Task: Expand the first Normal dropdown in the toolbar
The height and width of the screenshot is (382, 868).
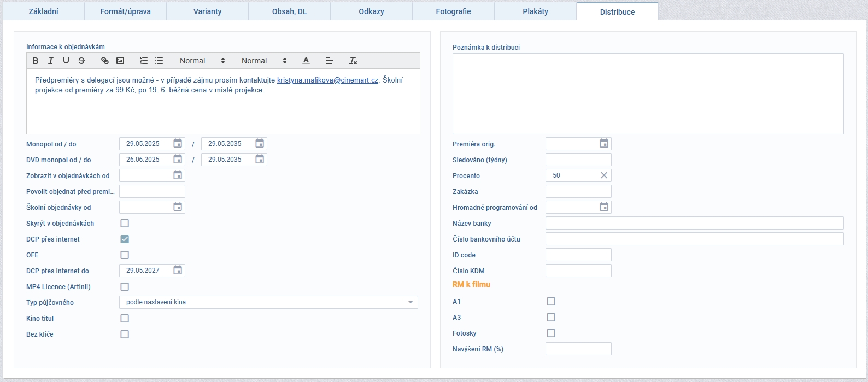Action: pos(202,61)
